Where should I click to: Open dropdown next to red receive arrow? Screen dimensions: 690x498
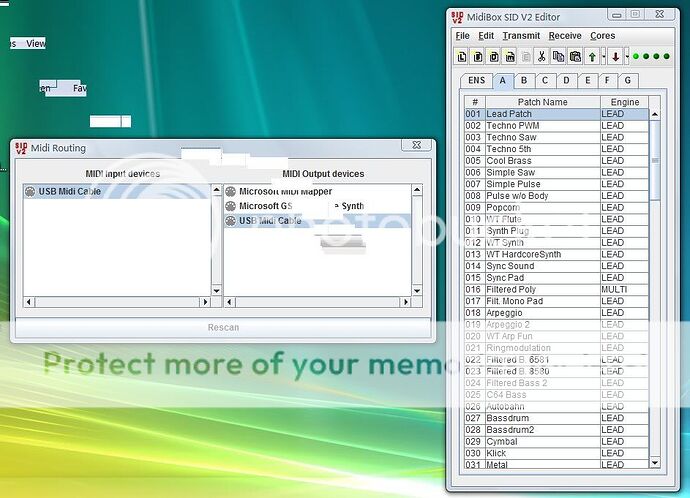tap(627, 57)
